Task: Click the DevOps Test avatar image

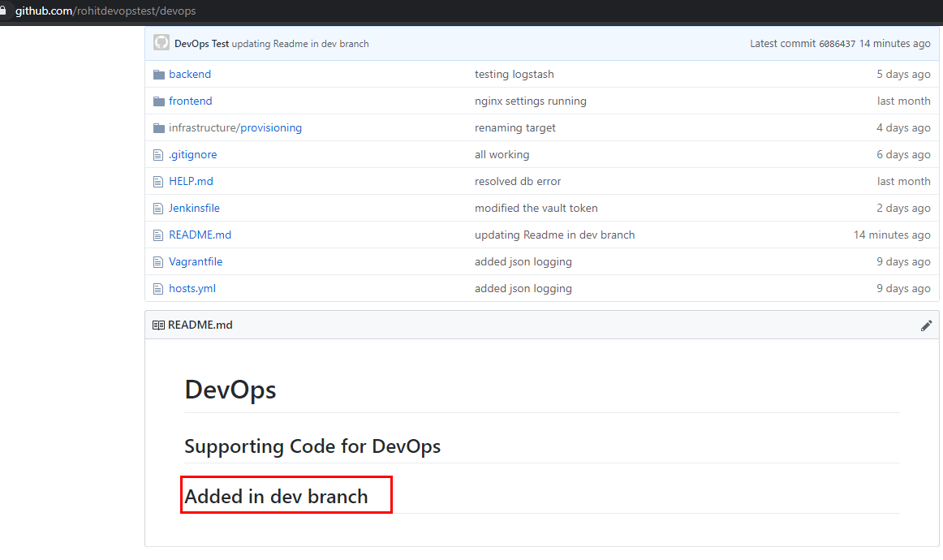Action: [161, 42]
